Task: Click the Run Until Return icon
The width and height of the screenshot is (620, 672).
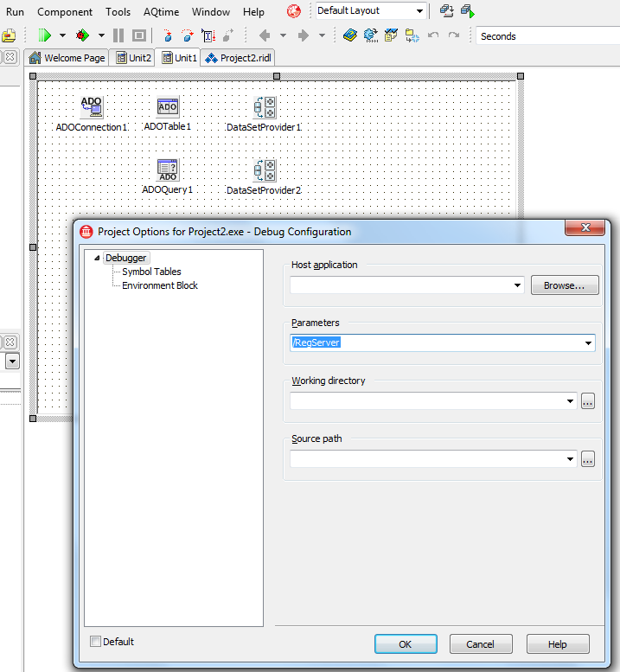Action: click(x=228, y=35)
